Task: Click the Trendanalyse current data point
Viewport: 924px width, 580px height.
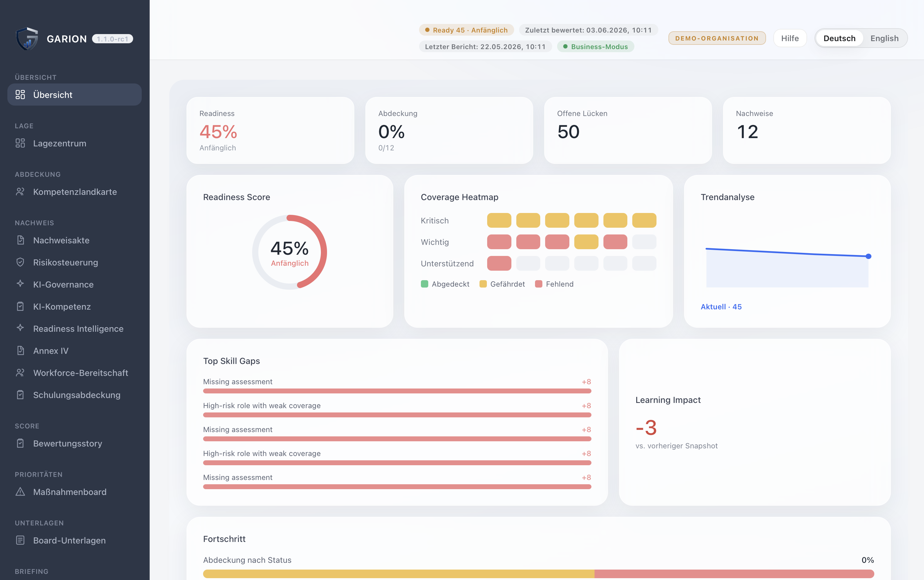Action: 868,256
